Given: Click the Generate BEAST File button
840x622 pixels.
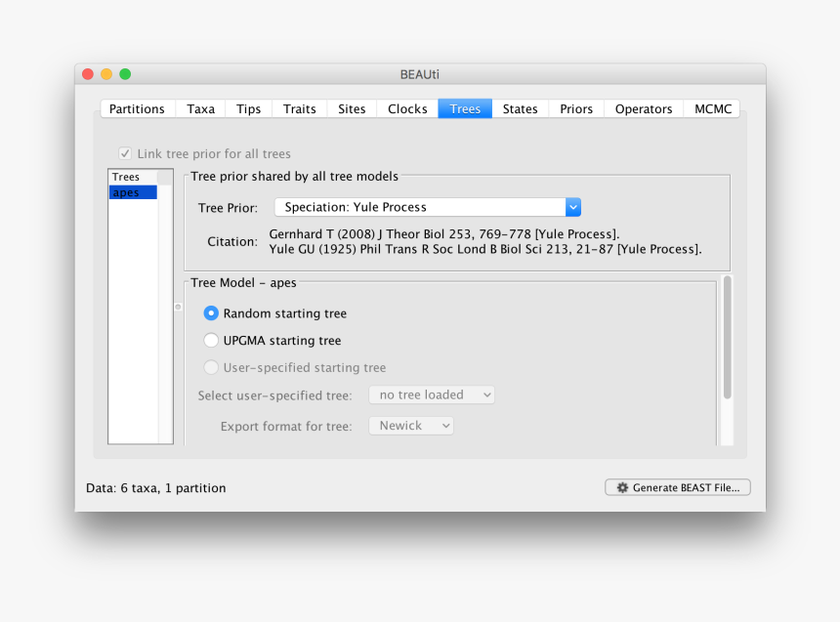Looking at the screenshot, I should point(677,487).
